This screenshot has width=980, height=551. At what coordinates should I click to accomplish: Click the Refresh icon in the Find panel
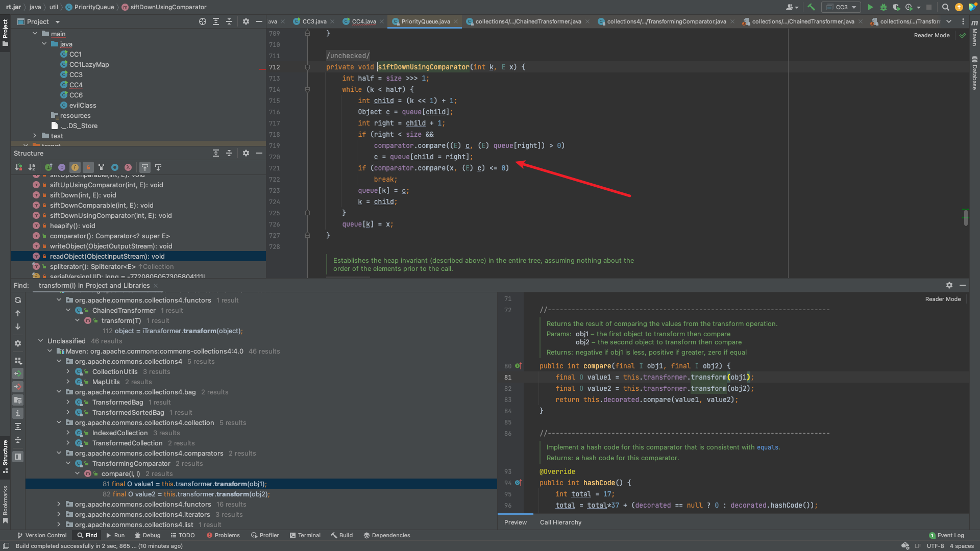(x=18, y=300)
